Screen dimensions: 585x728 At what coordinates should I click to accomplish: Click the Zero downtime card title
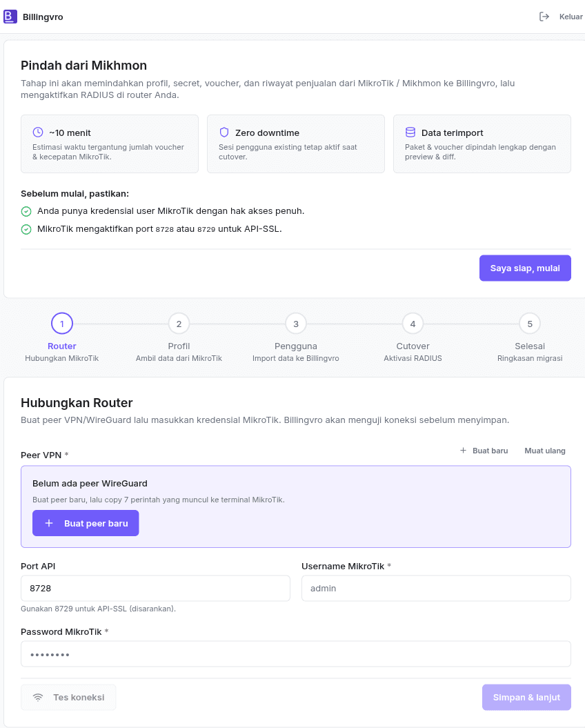(268, 132)
